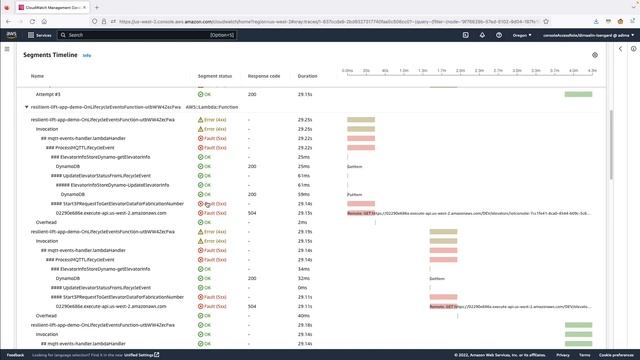
Task: Go to browser home page
Action: click(44, 22)
